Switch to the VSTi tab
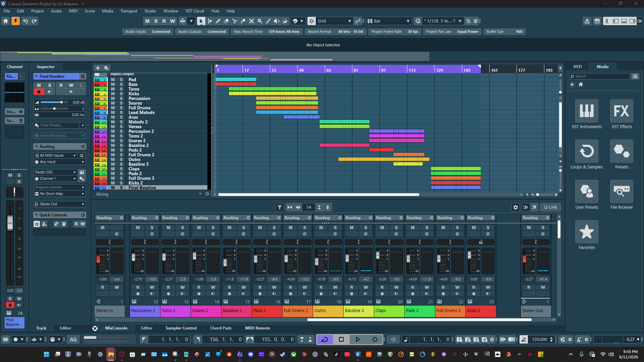Image resolution: width=644 pixels, height=362 pixels. (x=577, y=67)
